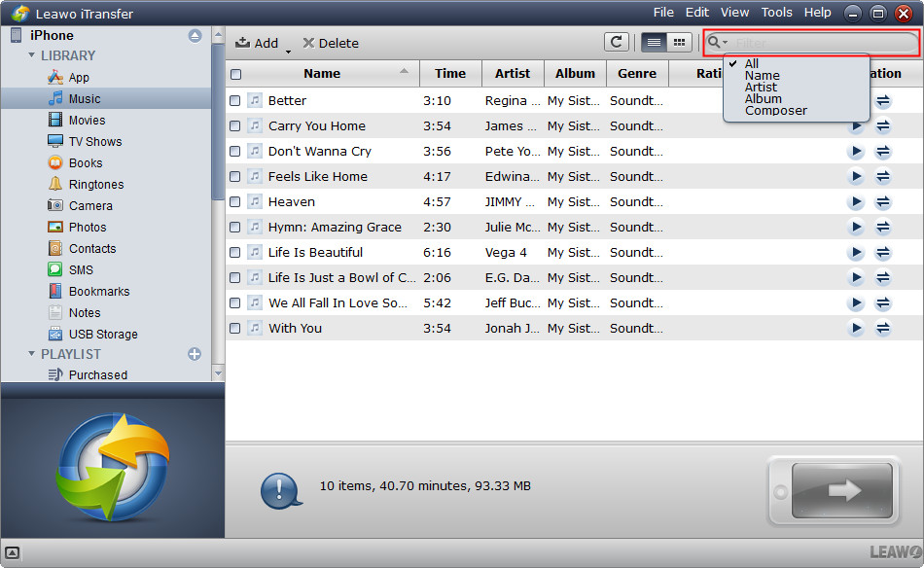Open the Add dropdown arrow
Viewport: 924px width, 568px height.
click(x=288, y=52)
